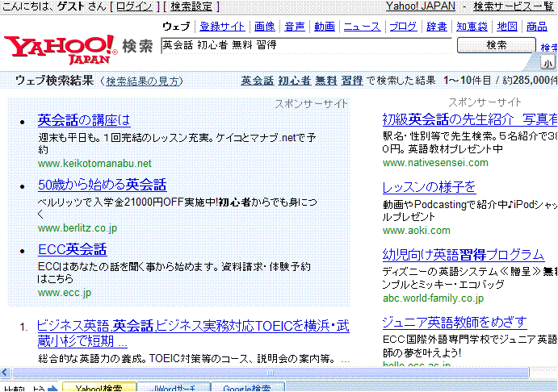Switch to 知恵袋 search tab
This screenshot has width=558, height=392.
pyautogui.click(x=472, y=27)
